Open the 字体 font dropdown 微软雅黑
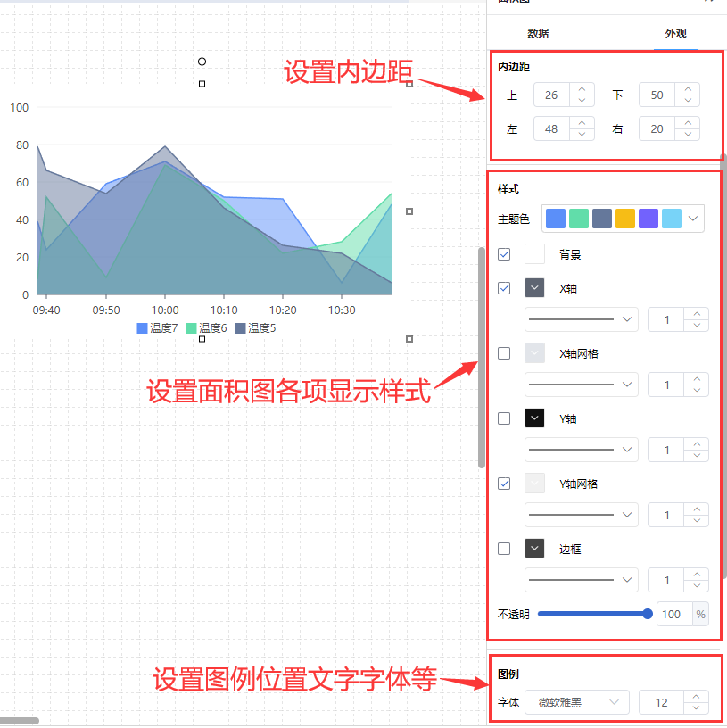727x728 pixels. (x=576, y=702)
